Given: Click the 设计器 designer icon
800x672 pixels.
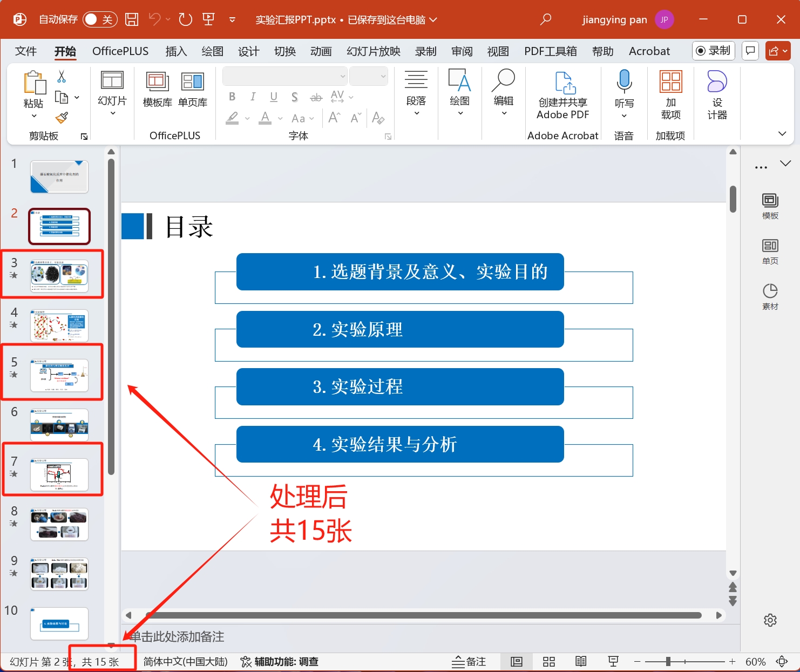Looking at the screenshot, I should (x=717, y=95).
